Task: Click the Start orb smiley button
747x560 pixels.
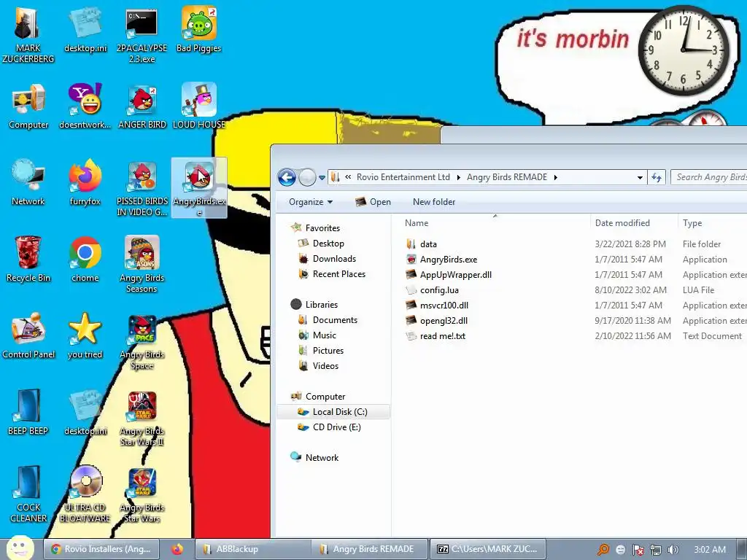Action: (x=20, y=548)
